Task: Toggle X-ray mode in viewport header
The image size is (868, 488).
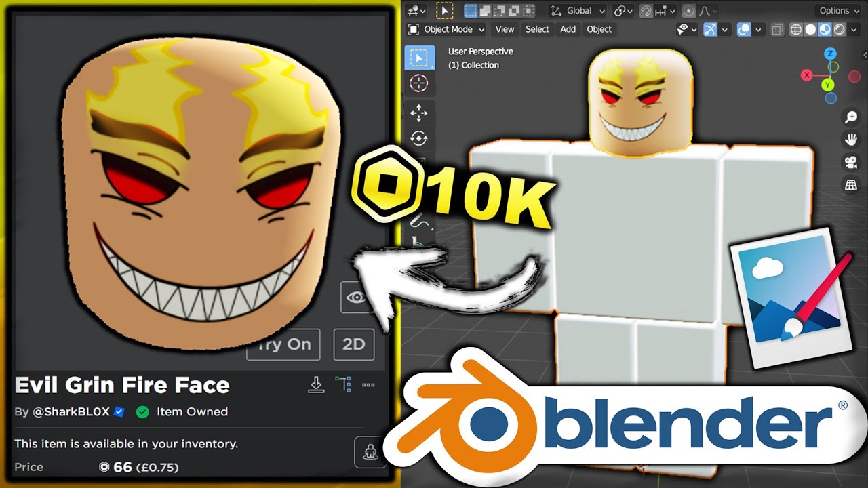Action: coord(777,29)
